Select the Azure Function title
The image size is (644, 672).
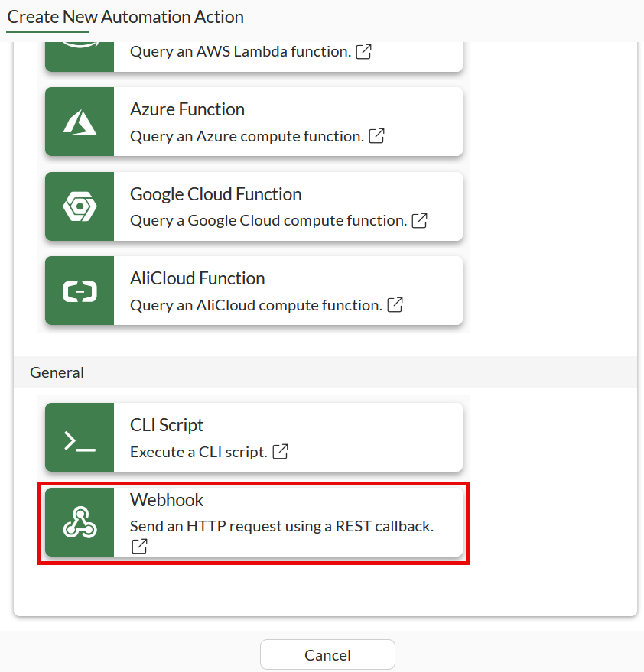pos(187,109)
